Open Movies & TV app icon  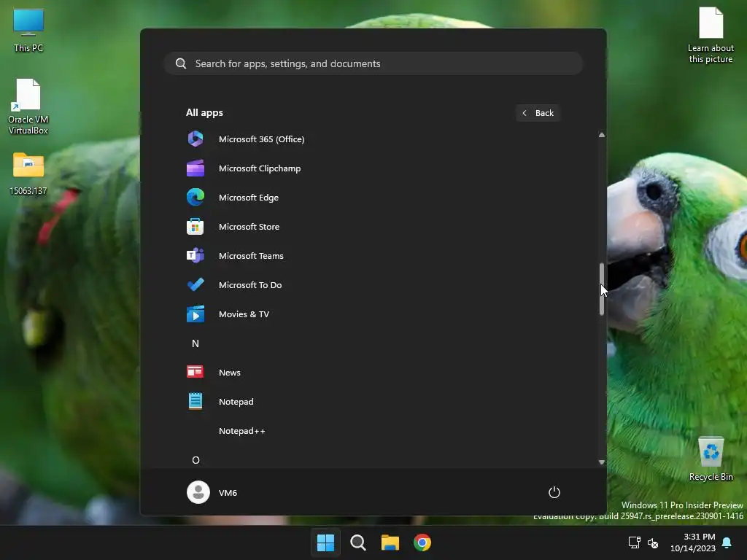point(196,314)
